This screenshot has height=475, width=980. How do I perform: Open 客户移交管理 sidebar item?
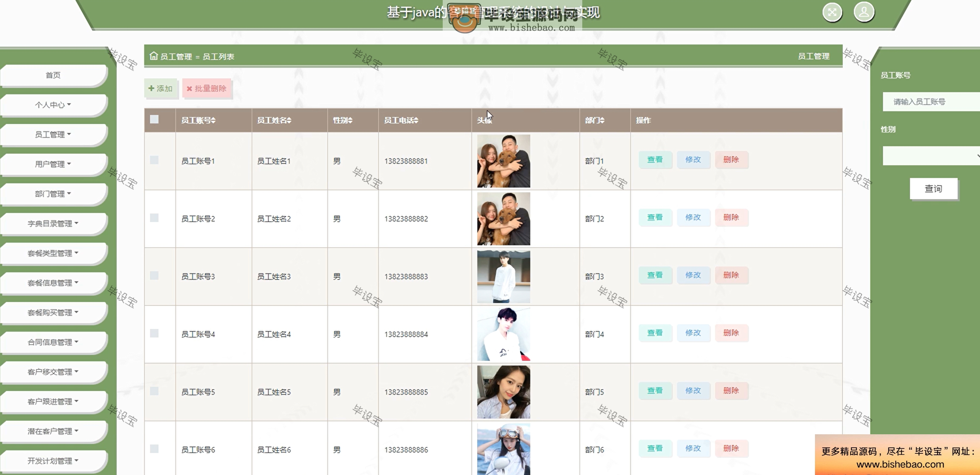coord(53,372)
